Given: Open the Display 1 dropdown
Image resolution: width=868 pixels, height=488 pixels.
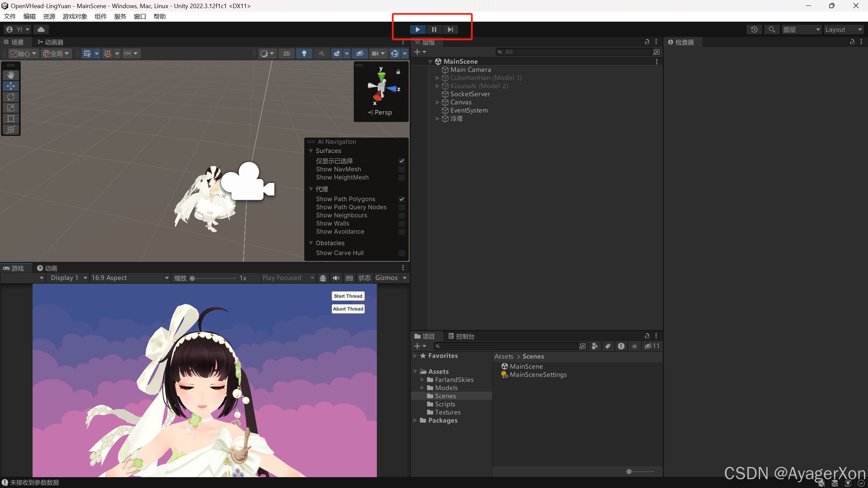Looking at the screenshot, I should [69, 278].
